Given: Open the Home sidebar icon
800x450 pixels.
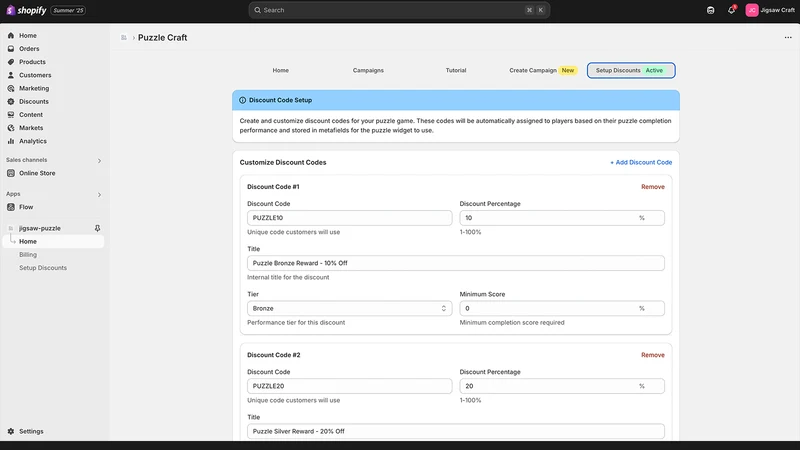Looking at the screenshot, I should [x=11, y=36].
